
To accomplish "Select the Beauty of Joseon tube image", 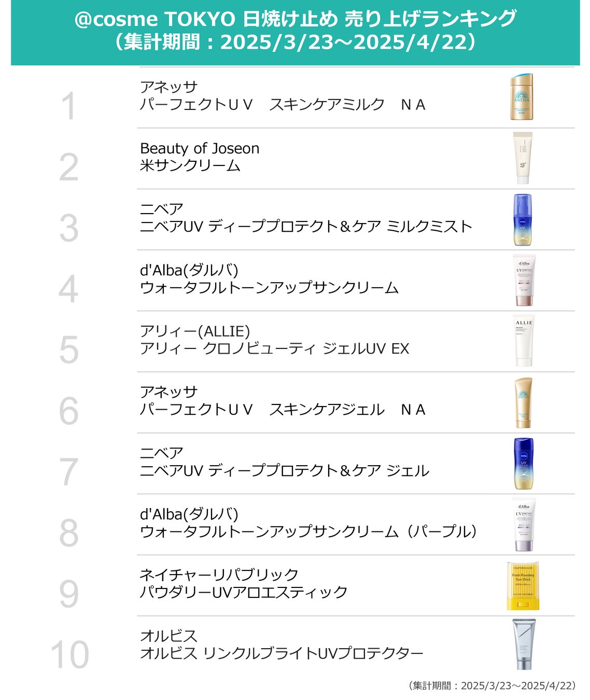I will pos(523,158).
